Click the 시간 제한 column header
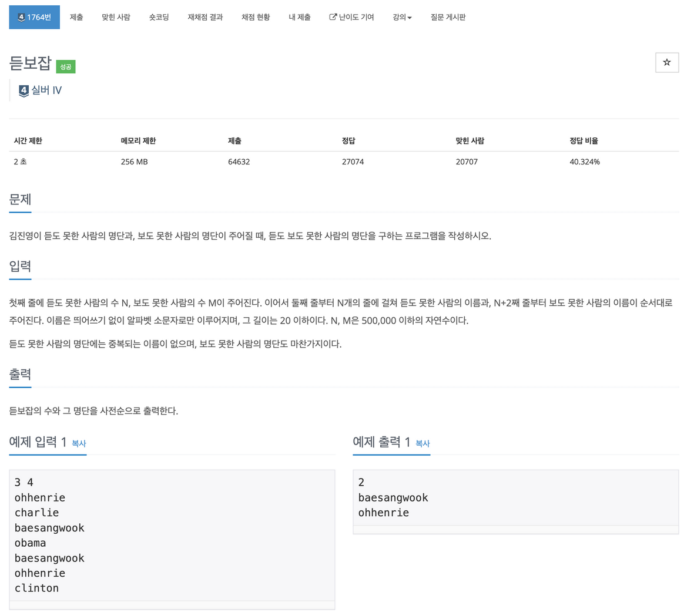694x616 pixels. pyautogui.click(x=28, y=140)
